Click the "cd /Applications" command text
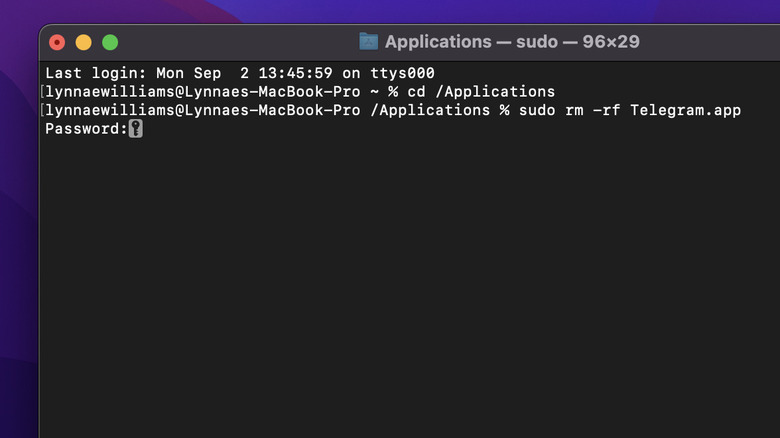Viewport: 780px width, 438px height. [479, 92]
